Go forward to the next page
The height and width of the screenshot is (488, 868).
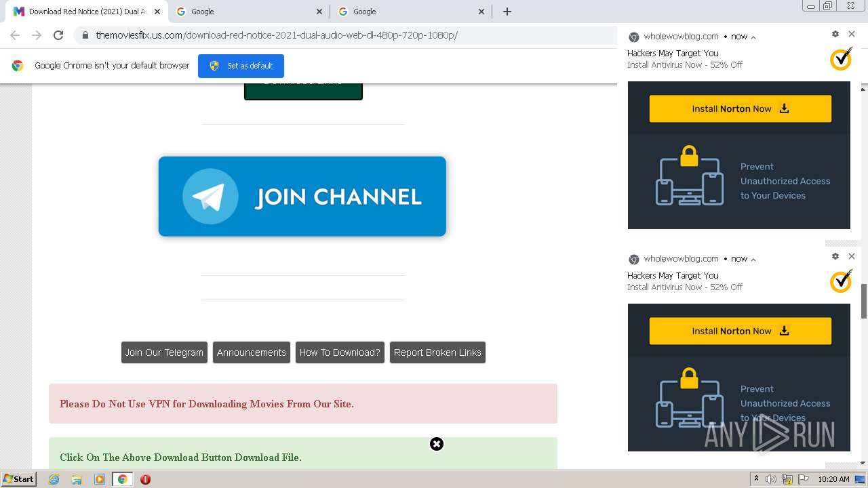pos(37,35)
